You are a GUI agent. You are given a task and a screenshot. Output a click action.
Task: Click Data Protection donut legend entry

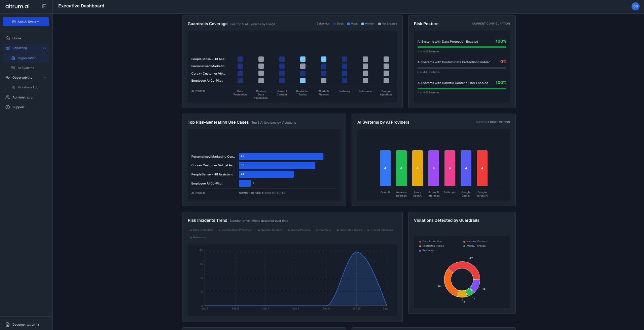pos(430,242)
